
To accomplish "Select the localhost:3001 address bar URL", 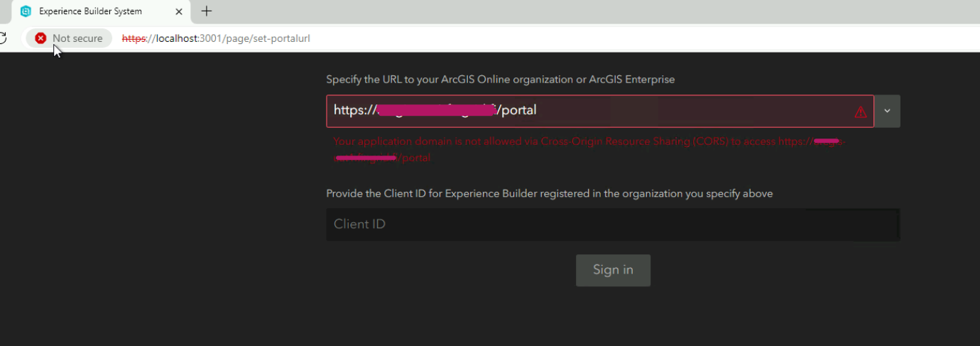I will pos(216,38).
